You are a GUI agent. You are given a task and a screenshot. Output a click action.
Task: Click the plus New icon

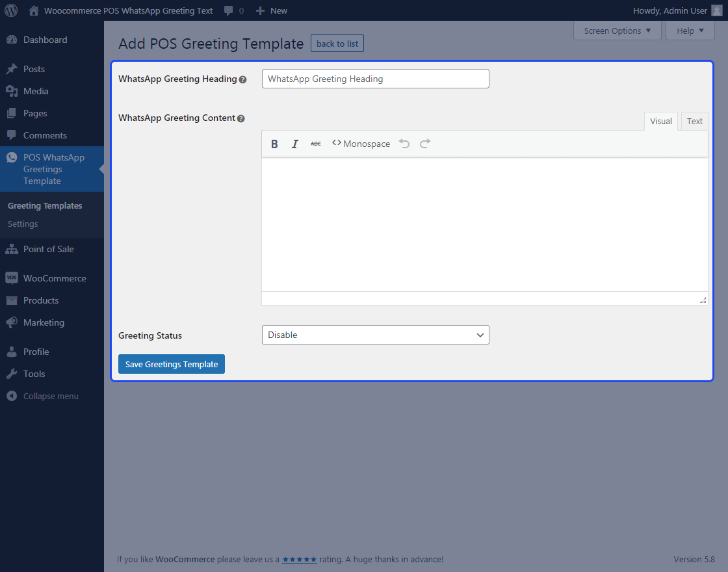click(261, 10)
